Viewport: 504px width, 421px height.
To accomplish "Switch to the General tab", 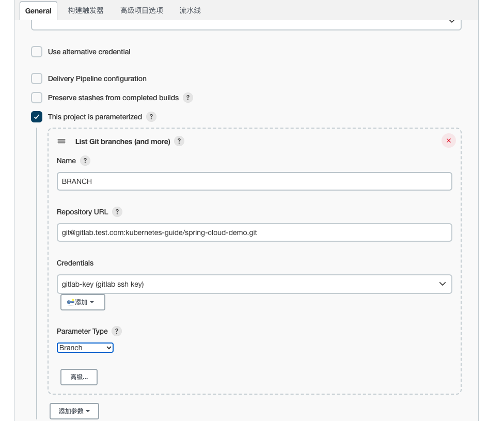I will click(x=38, y=11).
